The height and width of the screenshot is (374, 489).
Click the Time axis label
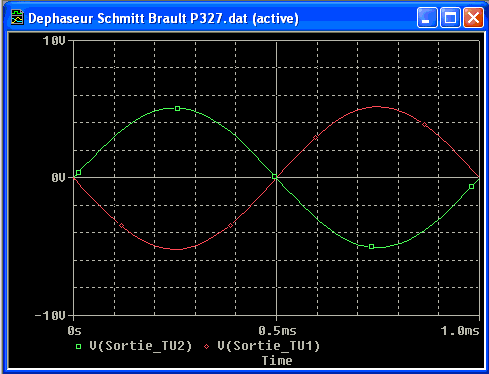(x=277, y=361)
